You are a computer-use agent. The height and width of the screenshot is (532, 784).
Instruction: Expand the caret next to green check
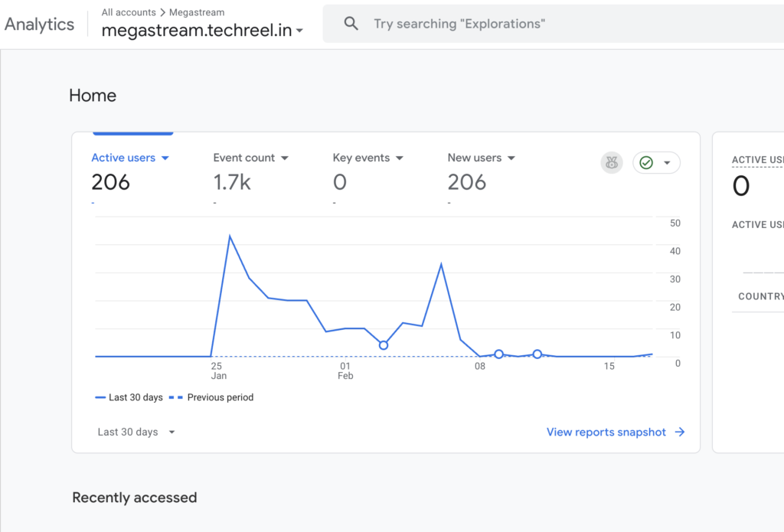pyautogui.click(x=667, y=163)
